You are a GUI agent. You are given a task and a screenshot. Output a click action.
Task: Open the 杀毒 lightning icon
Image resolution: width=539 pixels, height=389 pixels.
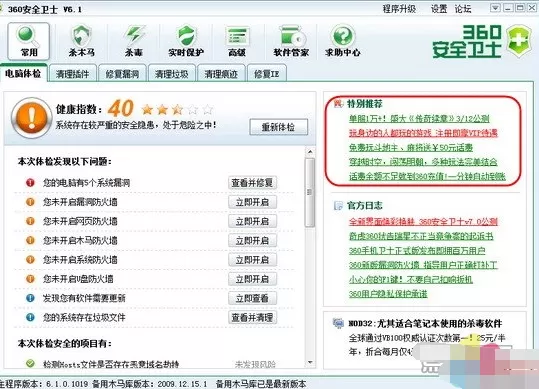point(134,35)
